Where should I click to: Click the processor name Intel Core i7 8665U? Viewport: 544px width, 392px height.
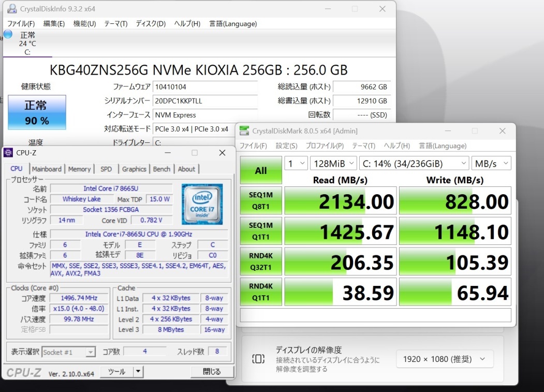[111, 188]
